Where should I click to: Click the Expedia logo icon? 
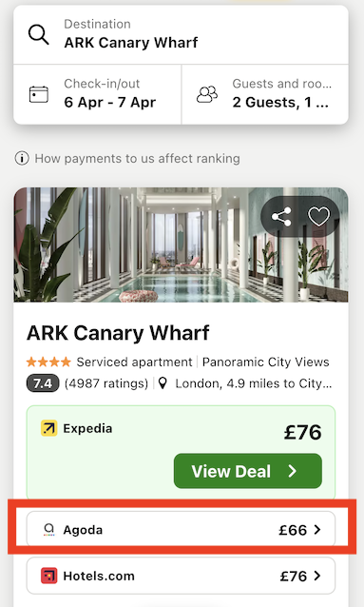coord(49,428)
